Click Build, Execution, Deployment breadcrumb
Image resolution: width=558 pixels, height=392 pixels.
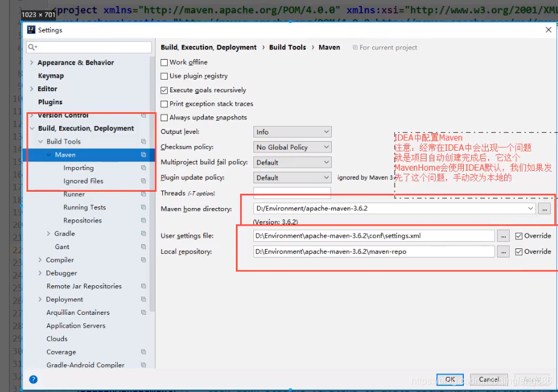[209, 47]
